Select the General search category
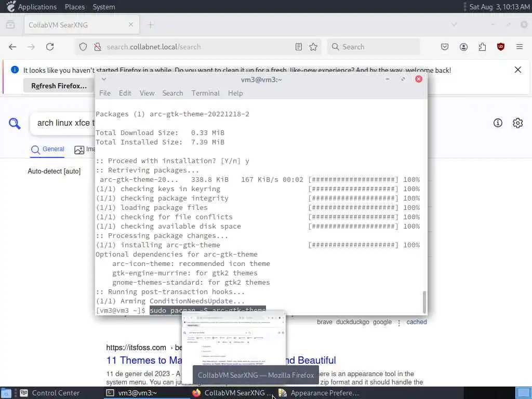 point(47,149)
